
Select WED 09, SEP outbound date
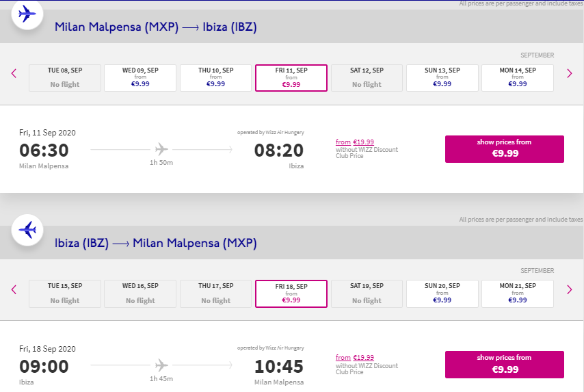click(x=140, y=77)
